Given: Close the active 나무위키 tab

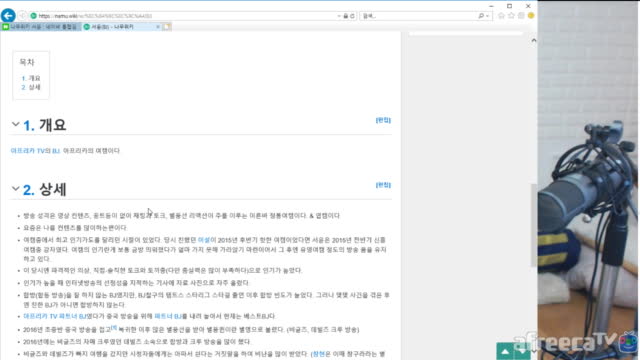Looking at the screenshot, I should point(158,27).
